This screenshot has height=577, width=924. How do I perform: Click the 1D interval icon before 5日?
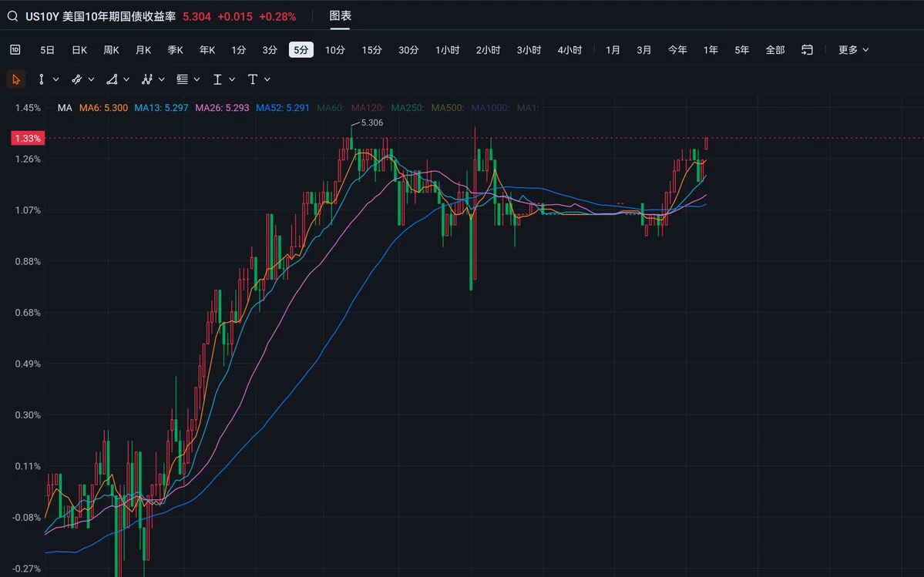pos(15,50)
